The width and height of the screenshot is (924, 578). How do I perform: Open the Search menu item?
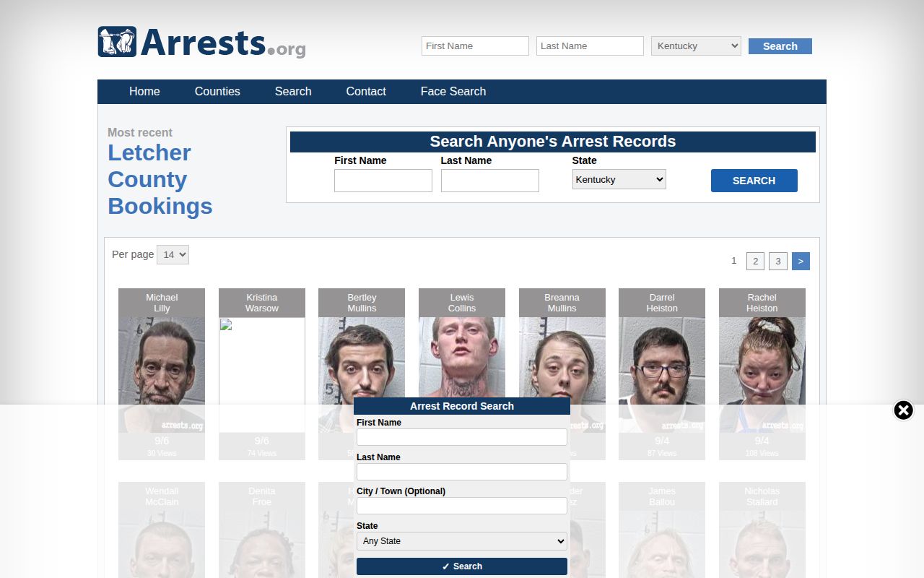coord(293,92)
